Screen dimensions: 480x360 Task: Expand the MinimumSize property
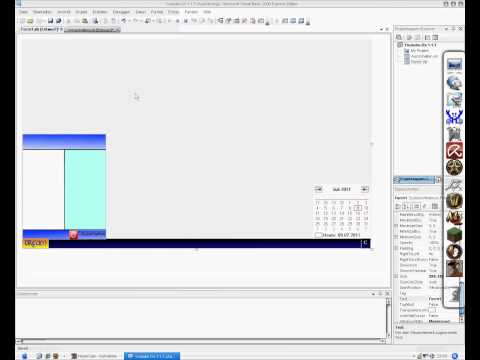[397, 237]
